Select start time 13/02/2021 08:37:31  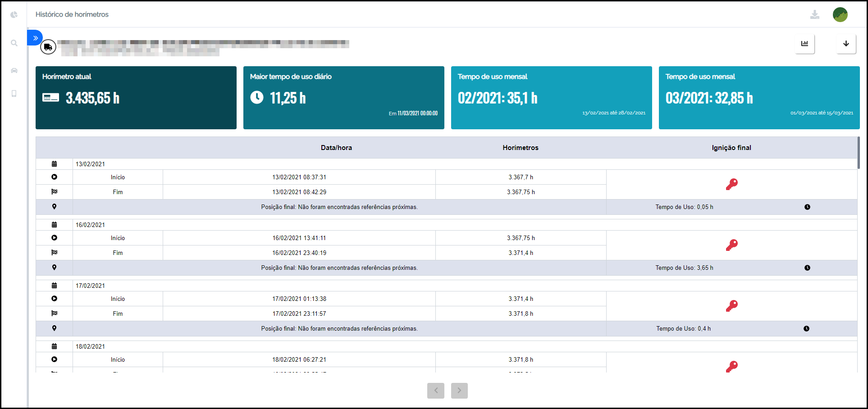click(x=299, y=177)
